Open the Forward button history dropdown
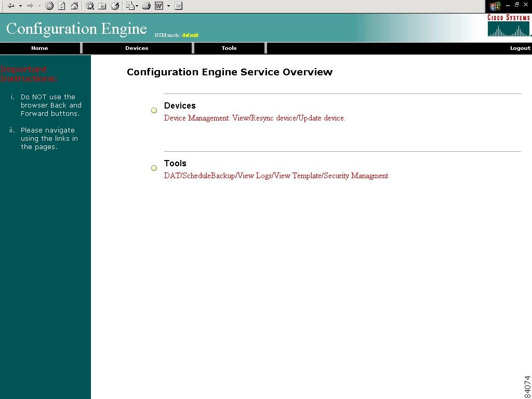 coord(38,6)
